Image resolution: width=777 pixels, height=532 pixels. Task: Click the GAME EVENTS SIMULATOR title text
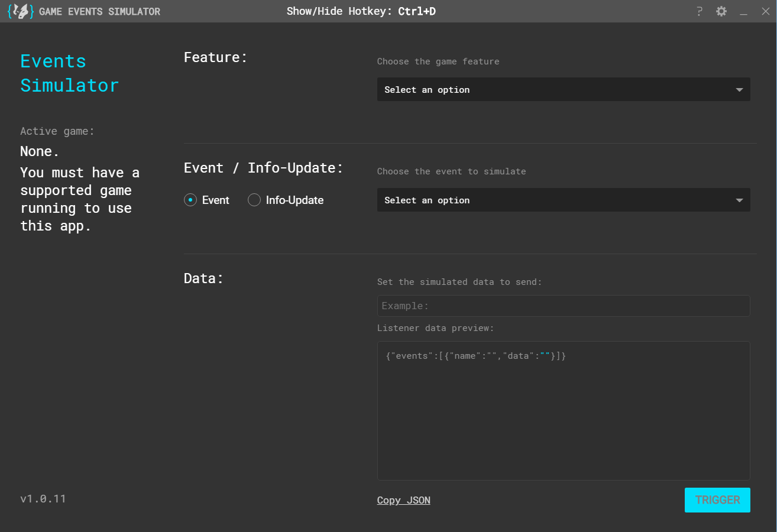(x=99, y=11)
